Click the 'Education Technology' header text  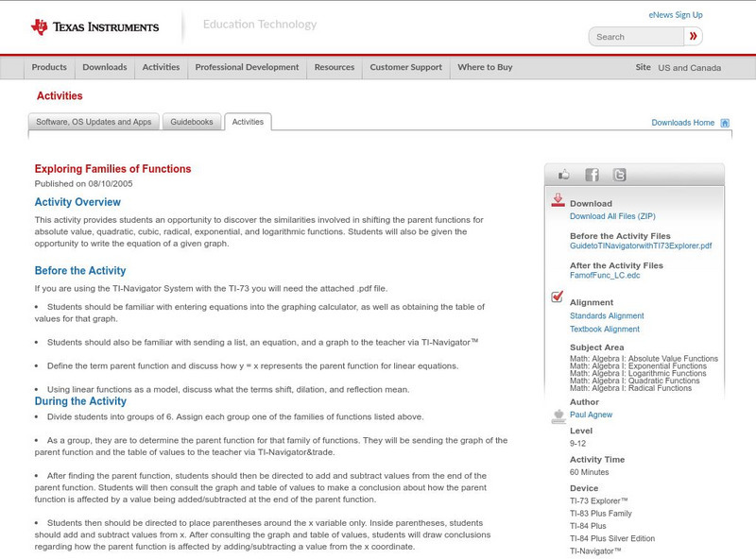[259, 25]
